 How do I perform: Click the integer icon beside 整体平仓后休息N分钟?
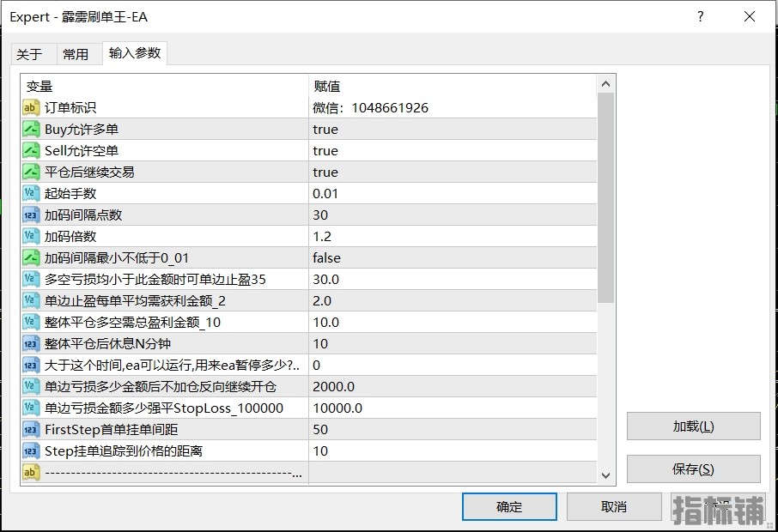pyautogui.click(x=31, y=343)
